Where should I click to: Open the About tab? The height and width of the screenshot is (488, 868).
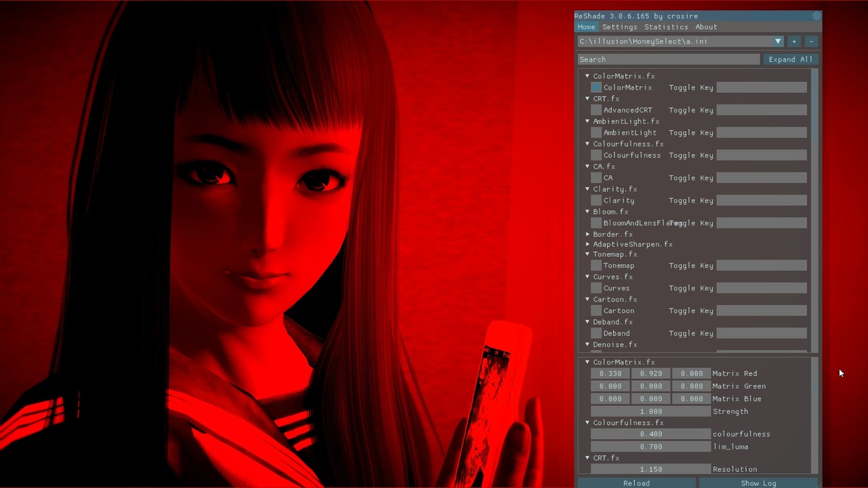(x=706, y=26)
